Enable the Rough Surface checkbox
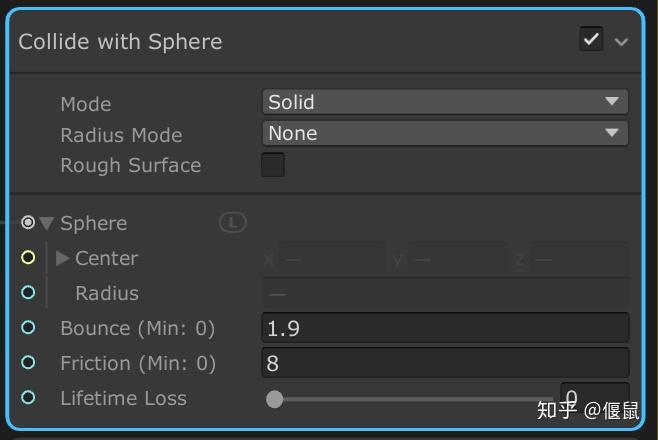Image resolution: width=658 pixels, height=440 pixels. (273, 165)
